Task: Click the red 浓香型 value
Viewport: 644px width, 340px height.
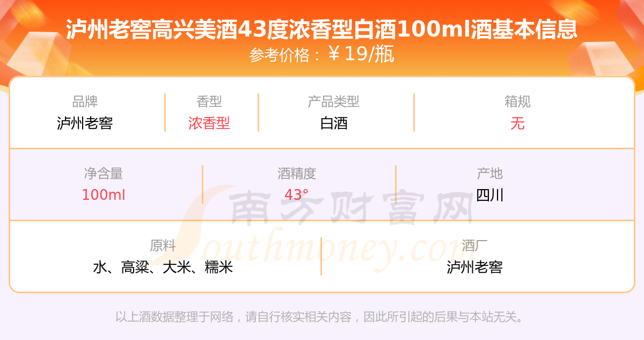Action: click(209, 123)
